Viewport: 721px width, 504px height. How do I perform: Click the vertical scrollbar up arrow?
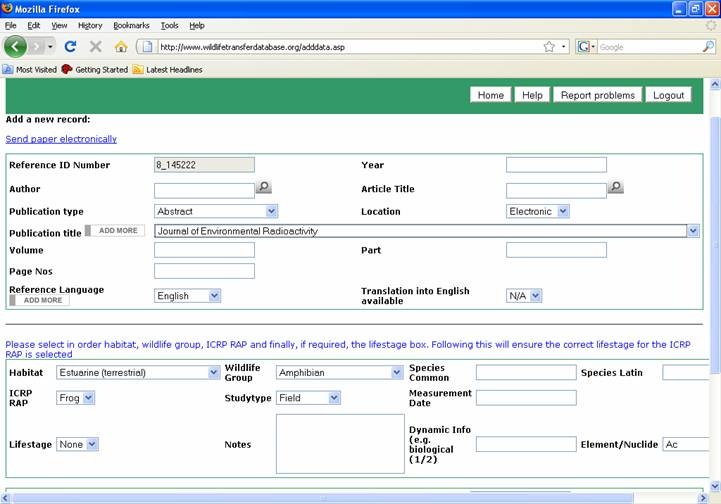click(715, 84)
